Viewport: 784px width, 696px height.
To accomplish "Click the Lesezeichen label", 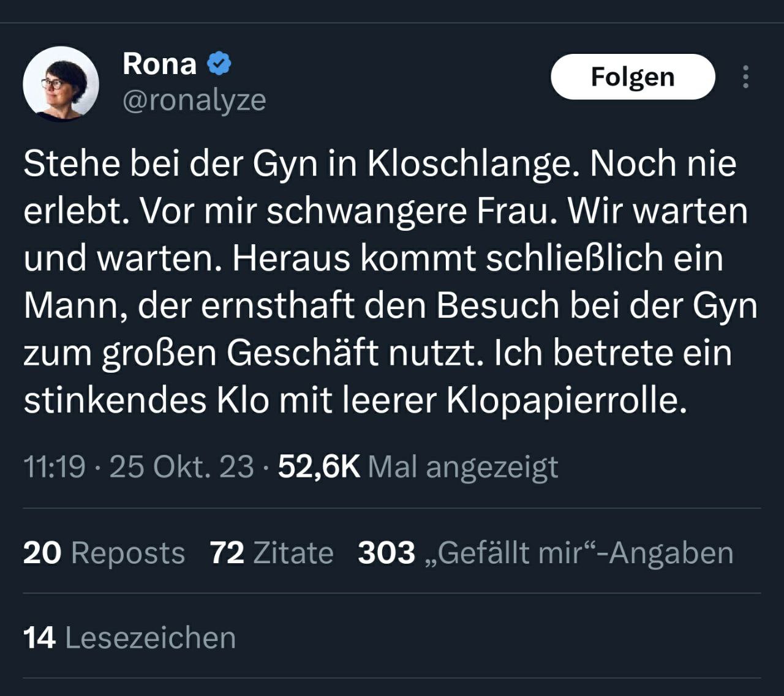I will 150,638.
